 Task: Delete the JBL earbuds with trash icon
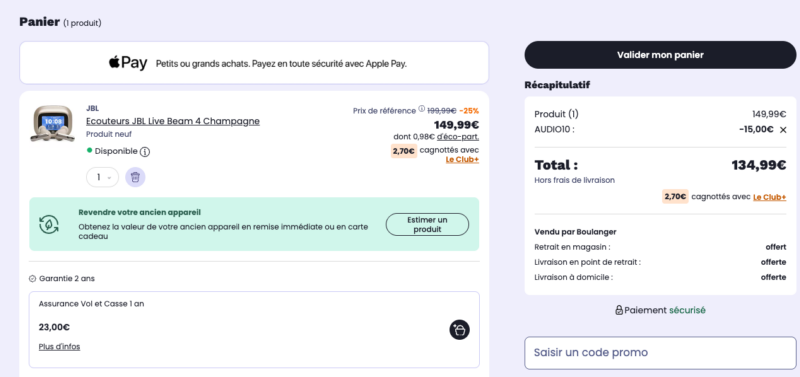coord(135,177)
